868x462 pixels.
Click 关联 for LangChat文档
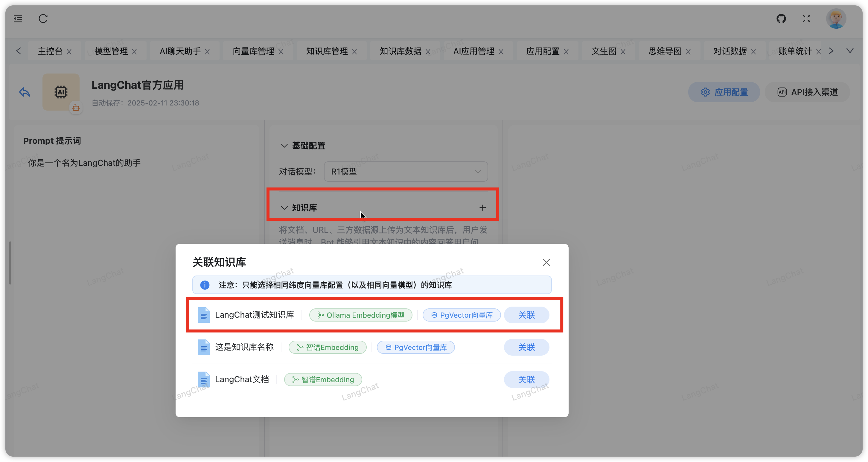click(526, 380)
